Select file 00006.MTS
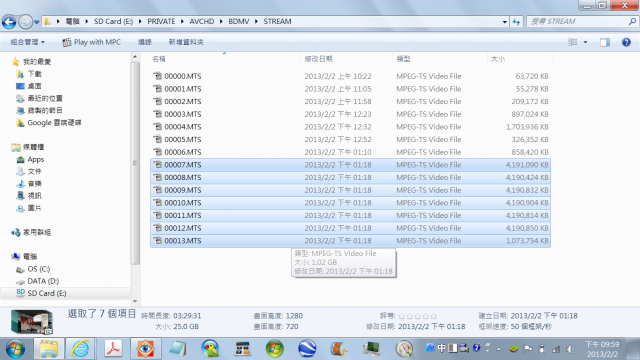This screenshot has height=360, width=640. click(351, 152)
